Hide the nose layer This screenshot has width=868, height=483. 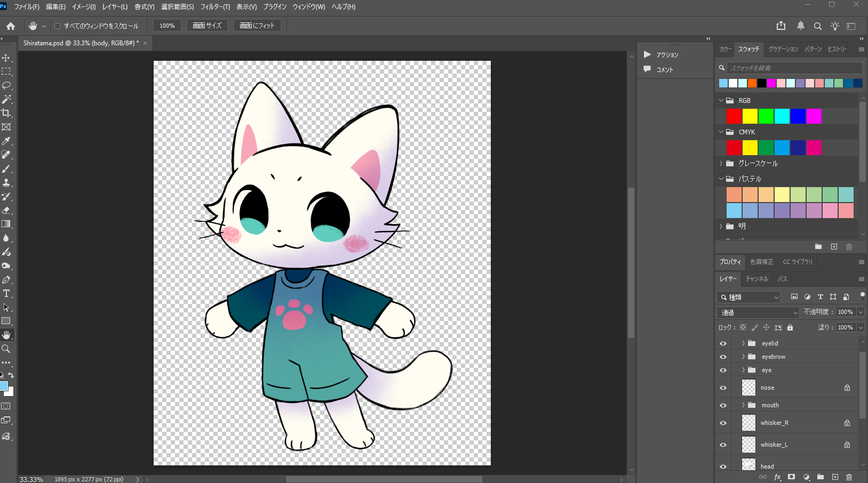[723, 388]
